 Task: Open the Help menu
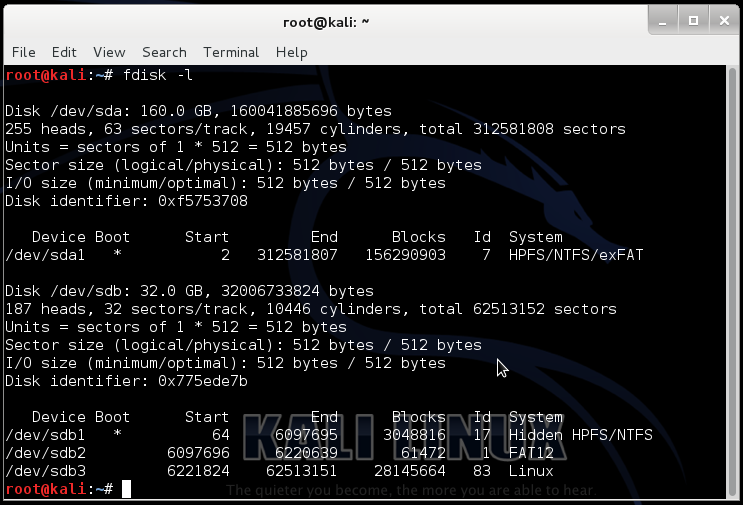[x=292, y=52]
